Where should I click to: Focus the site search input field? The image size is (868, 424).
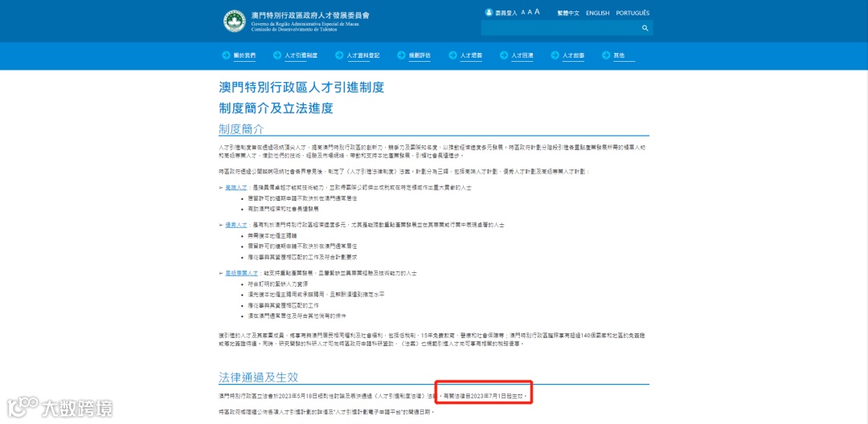click(x=560, y=28)
